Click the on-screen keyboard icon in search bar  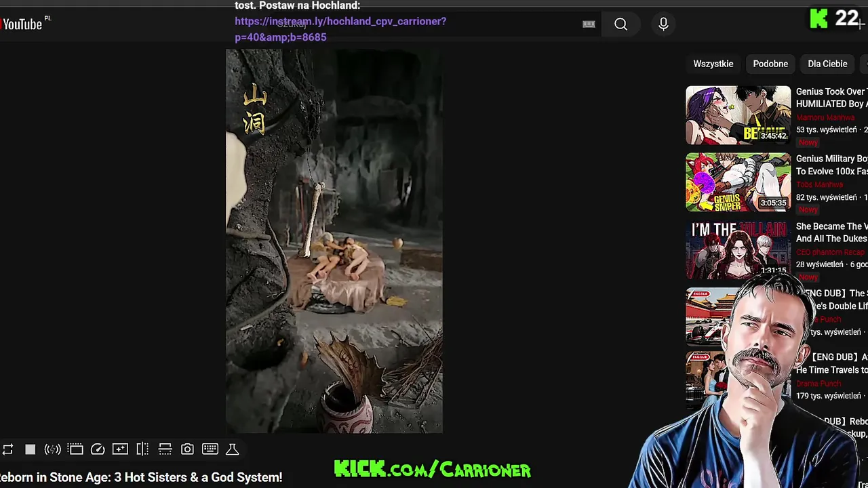pos(589,24)
